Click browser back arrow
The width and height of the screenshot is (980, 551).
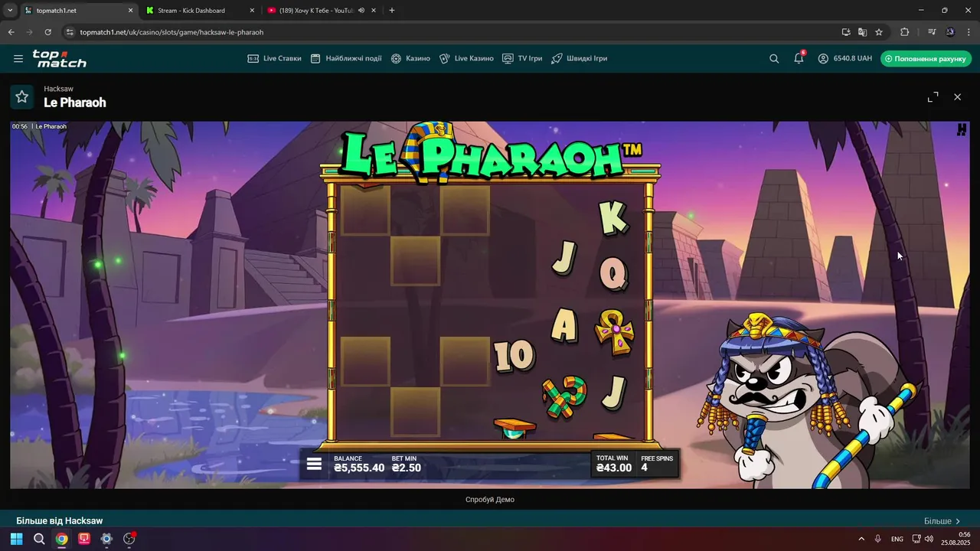coord(11,32)
